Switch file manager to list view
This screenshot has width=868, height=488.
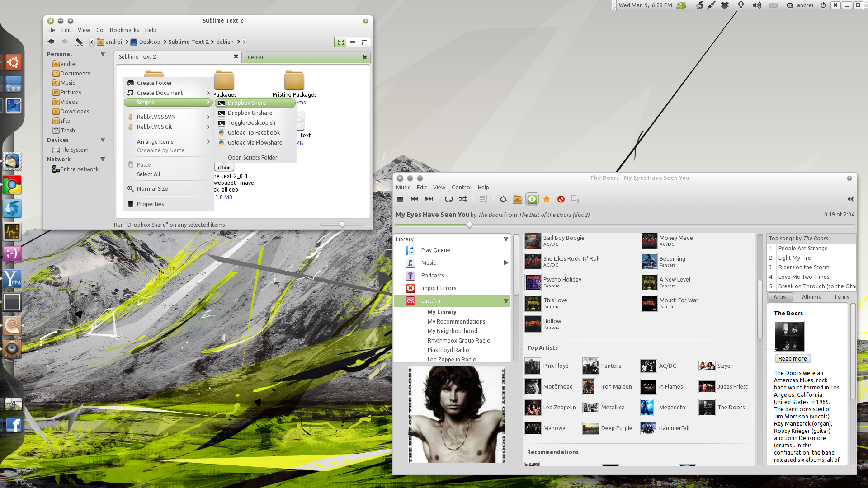353,42
